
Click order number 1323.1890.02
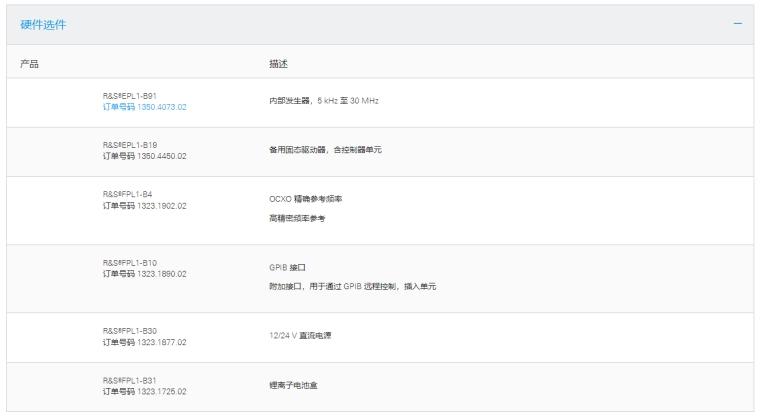click(x=145, y=273)
